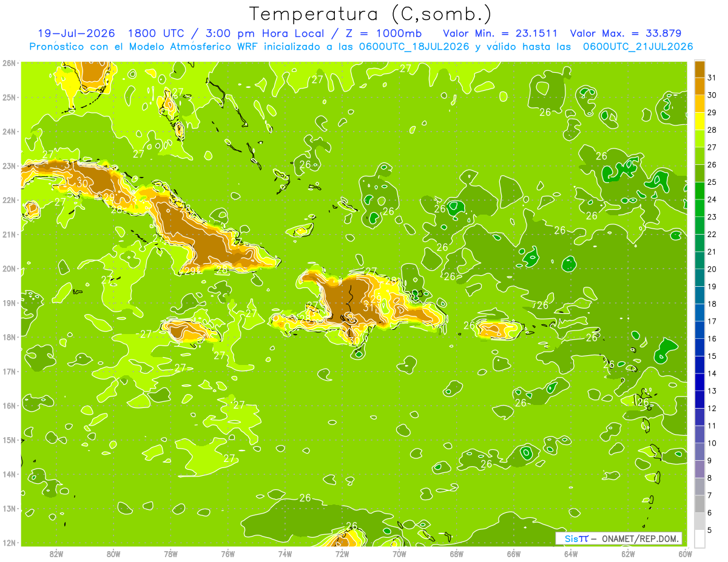Click the 68W longitude axis label
The image size is (728, 562).
[457, 554]
